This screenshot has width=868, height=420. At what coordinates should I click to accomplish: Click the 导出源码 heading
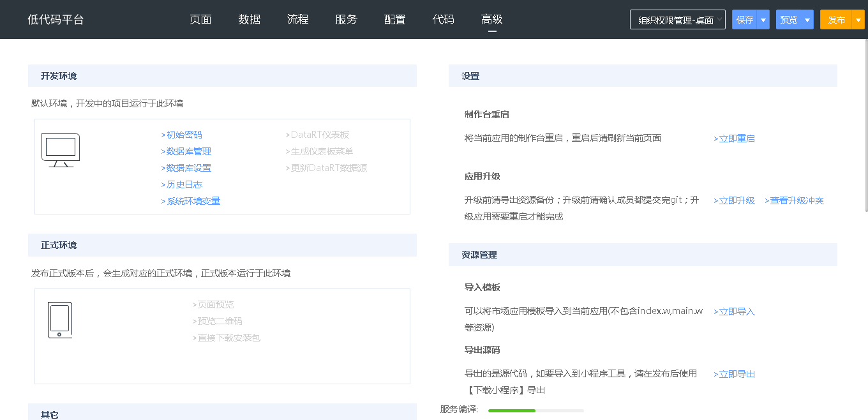click(x=483, y=350)
